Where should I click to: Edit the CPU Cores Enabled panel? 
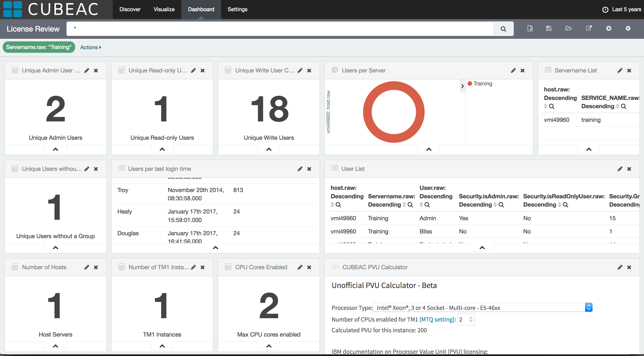point(300,267)
